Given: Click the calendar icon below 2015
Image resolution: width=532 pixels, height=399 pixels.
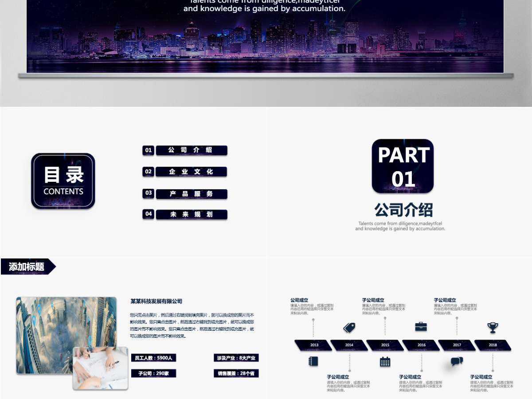Looking at the screenshot, I should point(385,361).
